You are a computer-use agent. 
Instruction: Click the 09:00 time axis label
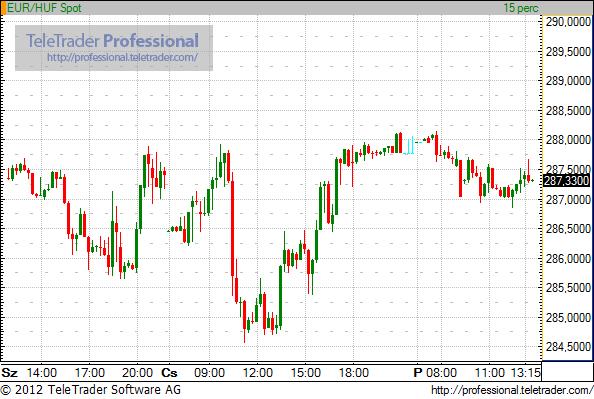point(209,373)
